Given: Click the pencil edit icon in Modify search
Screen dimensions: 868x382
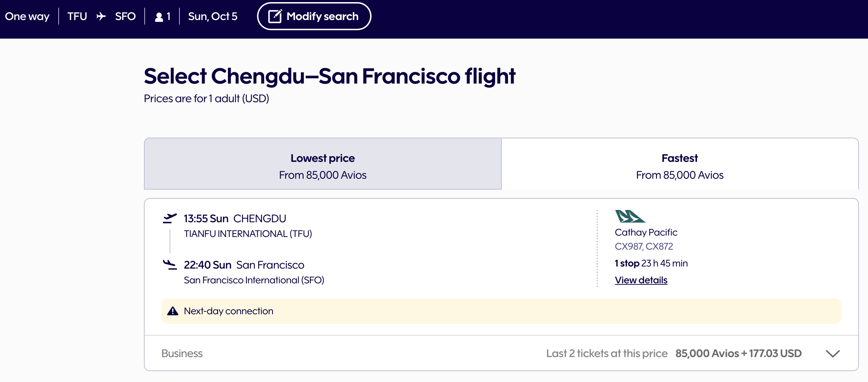Looking at the screenshot, I should pyautogui.click(x=275, y=17).
